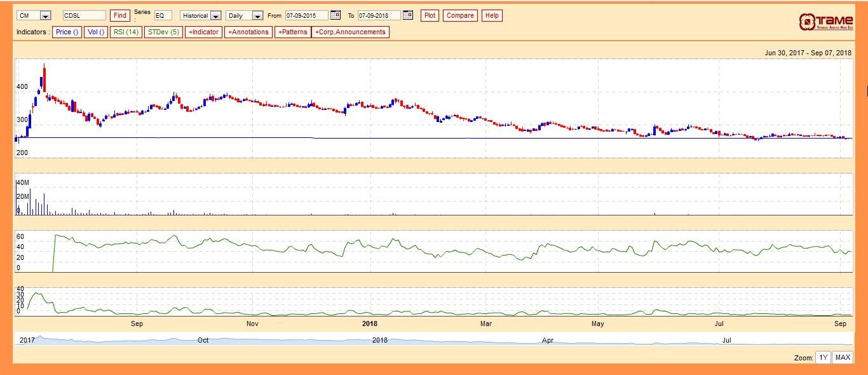Open the +Patterns menu

(293, 32)
